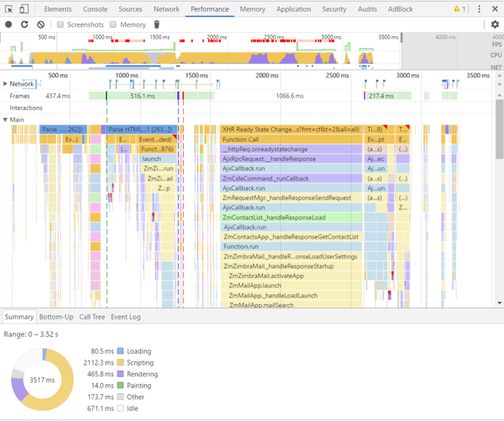This screenshot has height=421, width=504.
Task: Select ZmMailApp._handleLoadLaunch bar
Action: [x=291, y=295]
